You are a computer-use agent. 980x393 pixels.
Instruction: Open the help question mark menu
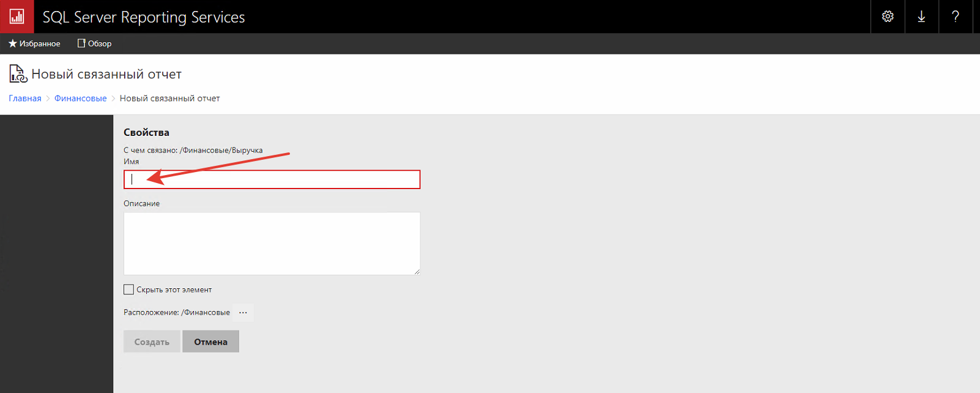tap(956, 17)
